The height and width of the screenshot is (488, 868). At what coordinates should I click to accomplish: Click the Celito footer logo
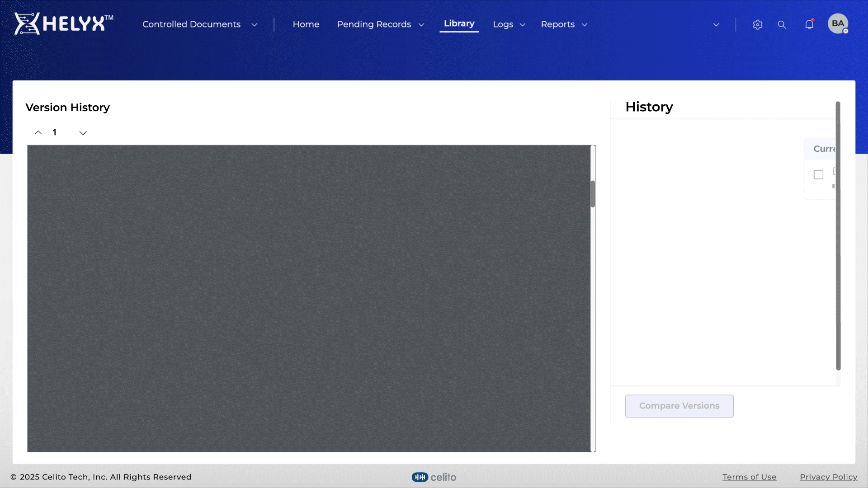tap(434, 477)
